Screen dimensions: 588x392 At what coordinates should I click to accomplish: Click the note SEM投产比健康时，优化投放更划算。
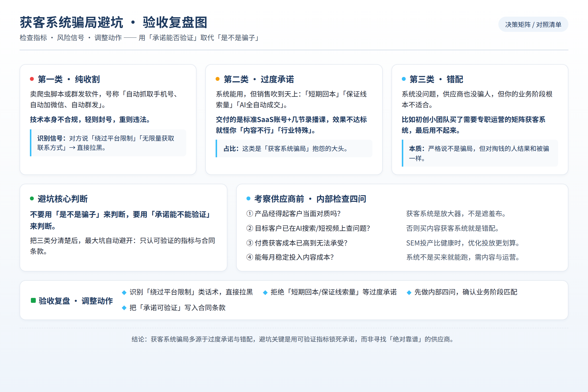click(x=463, y=243)
